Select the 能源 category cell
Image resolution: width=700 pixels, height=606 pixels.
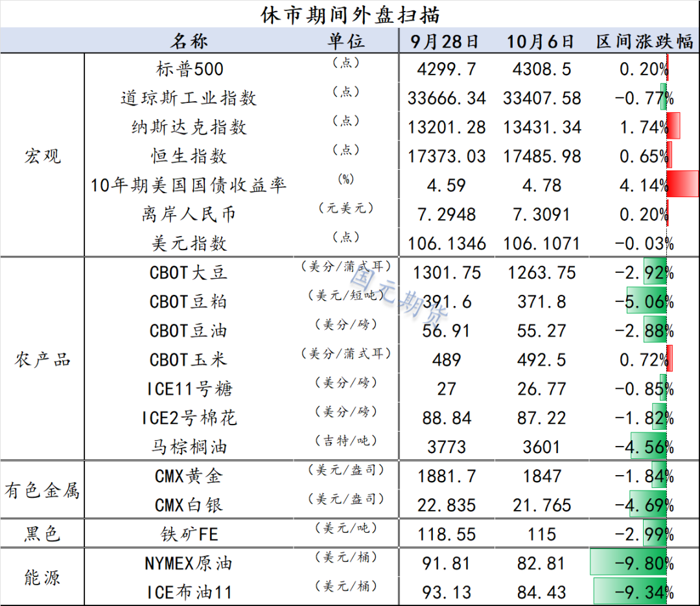pos(42,577)
